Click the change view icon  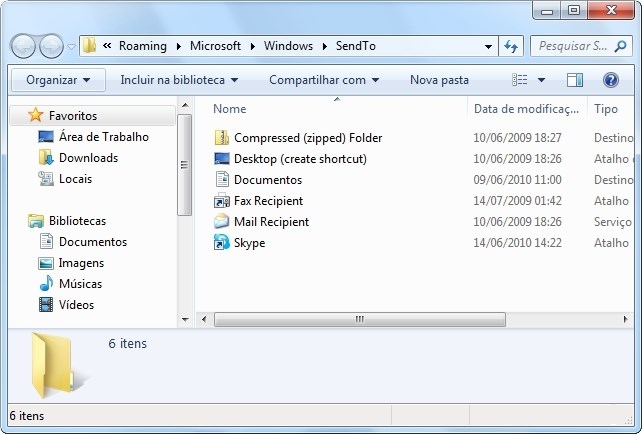[x=520, y=80]
